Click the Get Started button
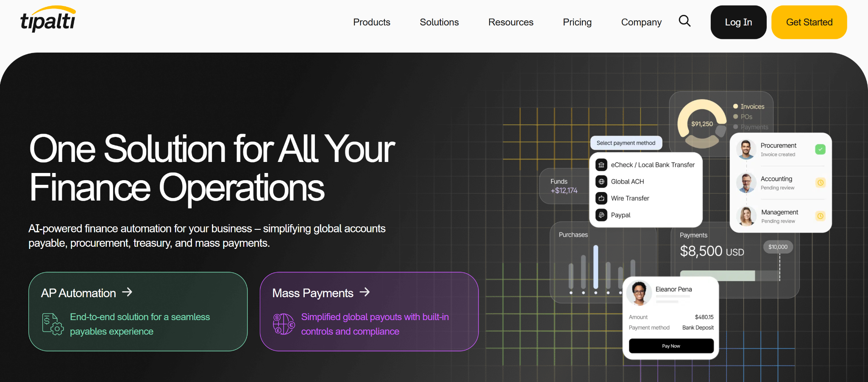868x382 pixels. (x=809, y=22)
